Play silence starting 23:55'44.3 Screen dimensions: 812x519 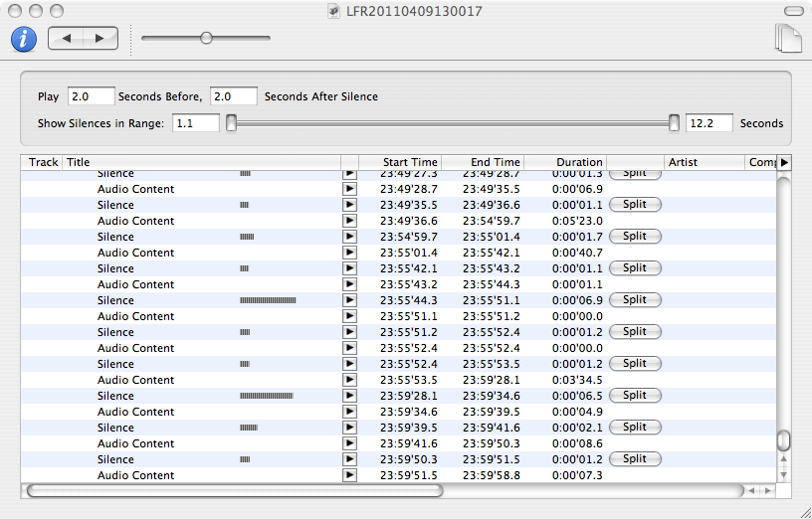(x=349, y=300)
